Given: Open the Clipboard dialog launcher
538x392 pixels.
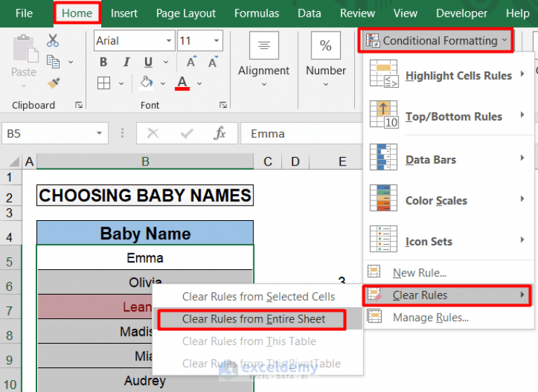Looking at the screenshot, I should [x=79, y=105].
